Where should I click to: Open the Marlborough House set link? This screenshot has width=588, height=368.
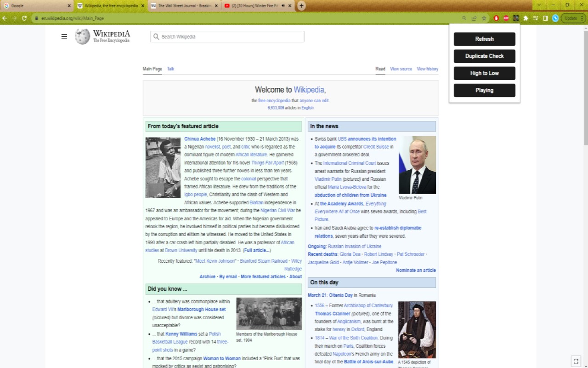point(202,310)
